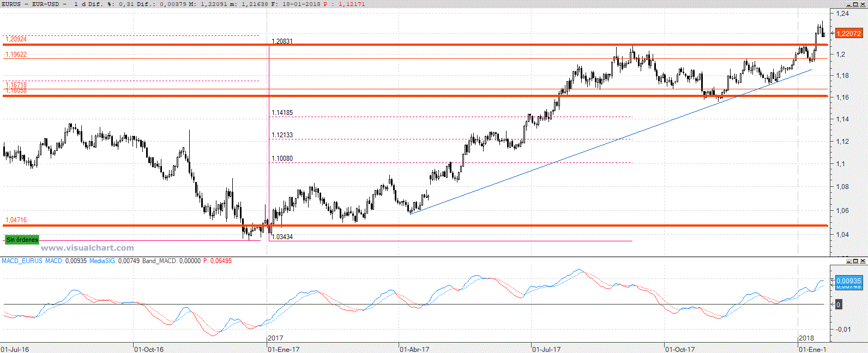The width and height of the screenshot is (868, 353).
Task: Close the EUR-USD price chart panel
Action: 863,4
